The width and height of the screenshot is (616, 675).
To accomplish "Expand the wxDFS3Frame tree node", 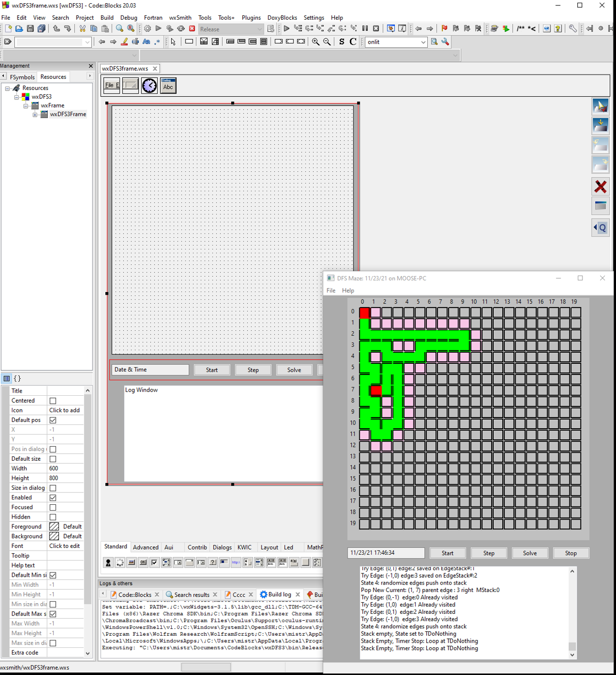I will point(35,114).
